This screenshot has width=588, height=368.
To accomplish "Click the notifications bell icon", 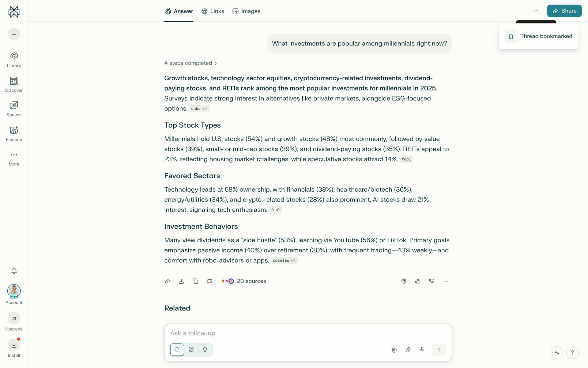I will (14, 271).
